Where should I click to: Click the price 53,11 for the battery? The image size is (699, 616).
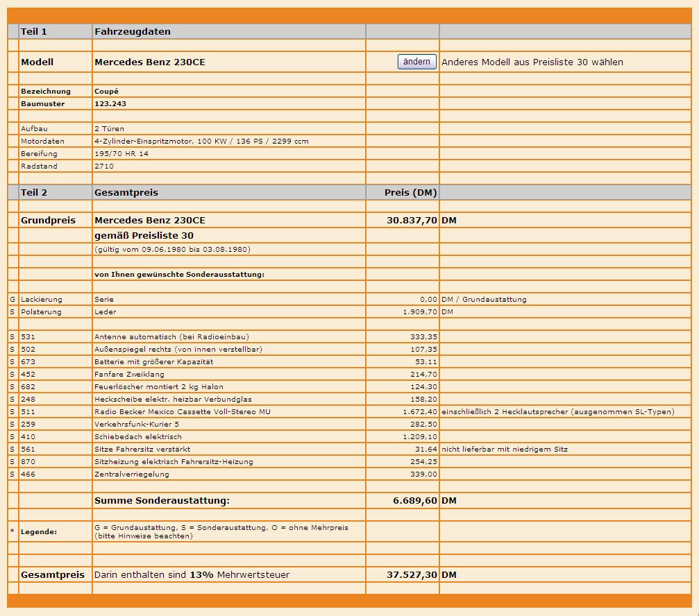click(426, 361)
